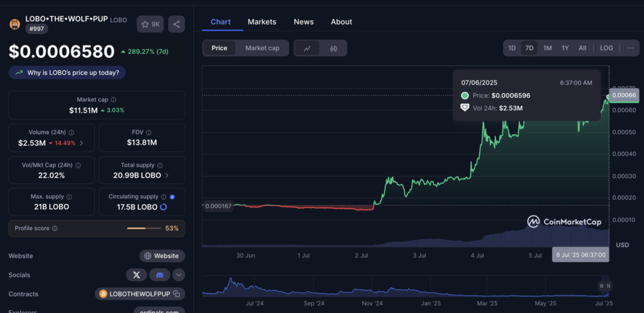
Task: Click the #997 rank badge
Action: (x=36, y=29)
